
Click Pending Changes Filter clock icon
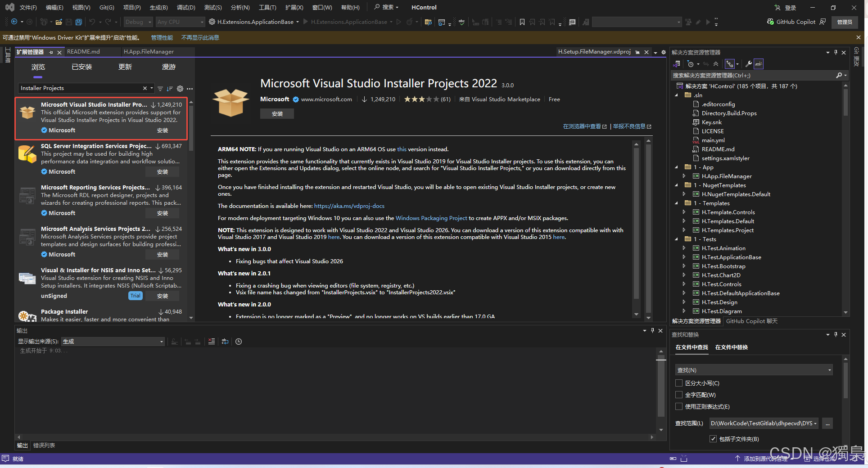(690, 64)
